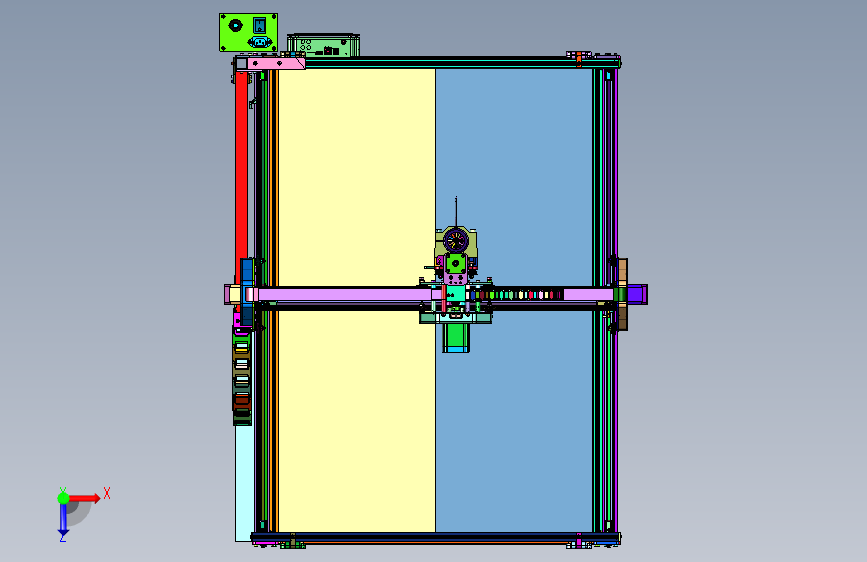Image resolution: width=867 pixels, height=562 pixels.
Task: Select the yellow half of the bed
Action: coord(357,177)
